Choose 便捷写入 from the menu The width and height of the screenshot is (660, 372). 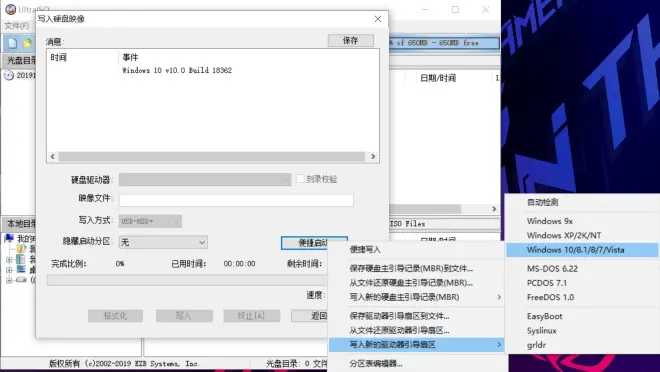[x=365, y=250]
